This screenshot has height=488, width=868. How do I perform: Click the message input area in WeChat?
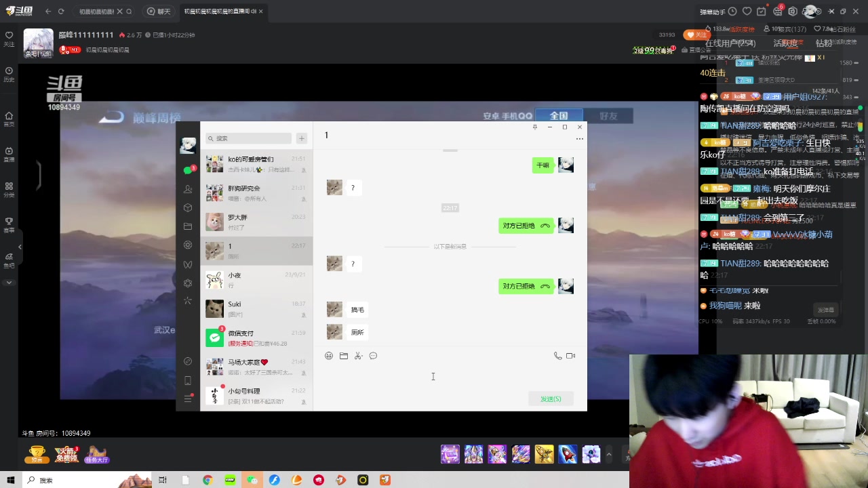450,377
